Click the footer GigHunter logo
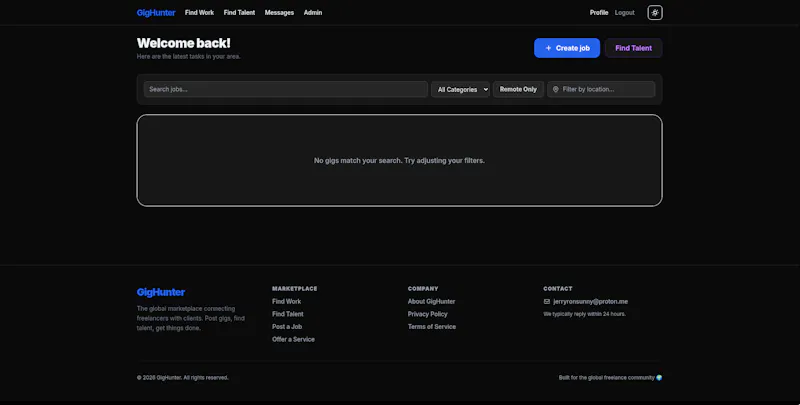This screenshot has width=800, height=405. coord(161,292)
